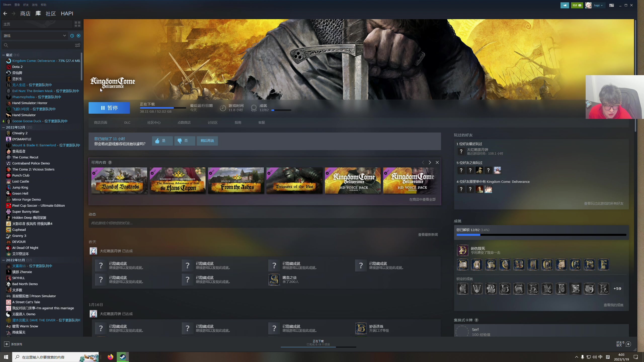The image size is (644, 362).
Task: Open From the Ashes DLC thumbnail
Action: coord(236,180)
